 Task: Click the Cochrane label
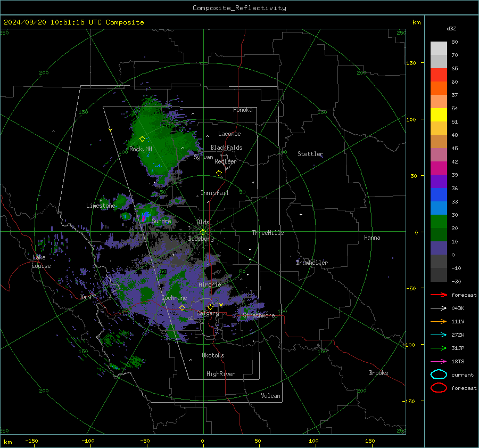(174, 298)
